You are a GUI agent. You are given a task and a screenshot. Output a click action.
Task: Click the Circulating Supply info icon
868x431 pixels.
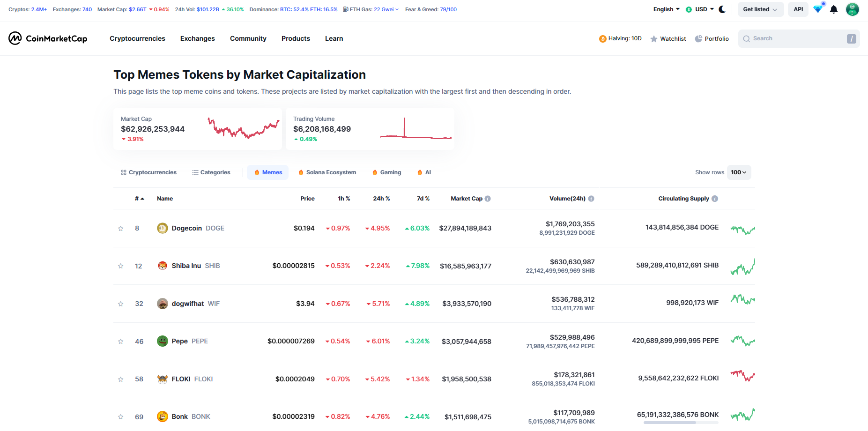tap(715, 199)
